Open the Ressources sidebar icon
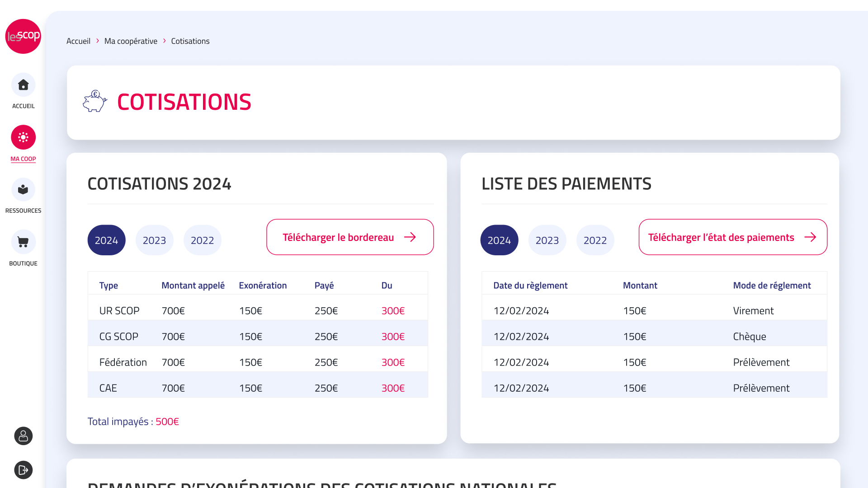Image resolution: width=868 pixels, height=488 pixels. click(x=23, y=190)
